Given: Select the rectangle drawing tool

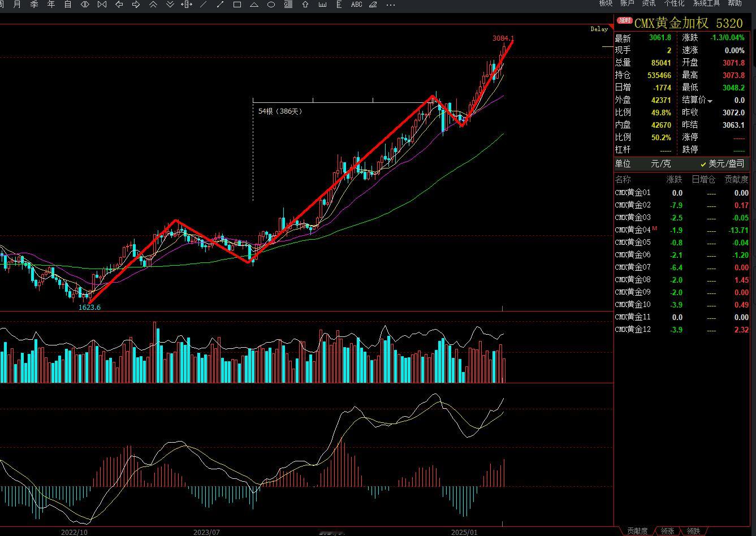Looking at the screenshot, I should pyautogui.click(x=237, y=4).
